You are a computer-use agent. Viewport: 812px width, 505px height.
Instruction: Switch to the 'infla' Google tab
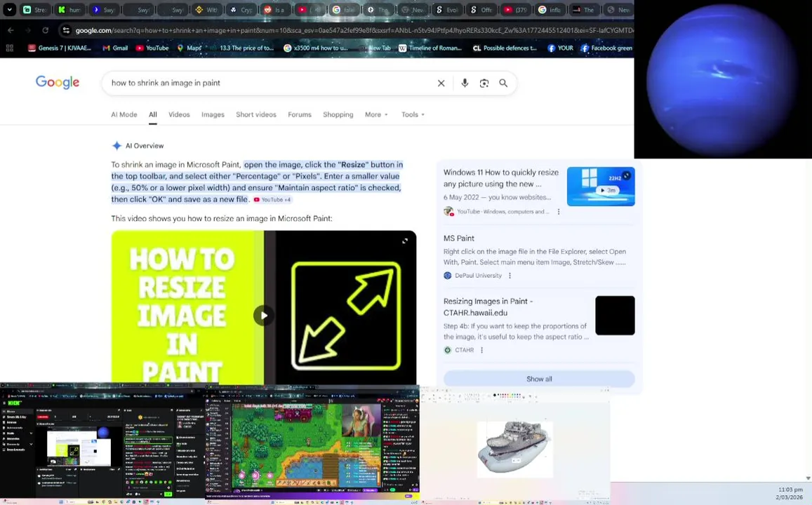(x=550, y=9)
